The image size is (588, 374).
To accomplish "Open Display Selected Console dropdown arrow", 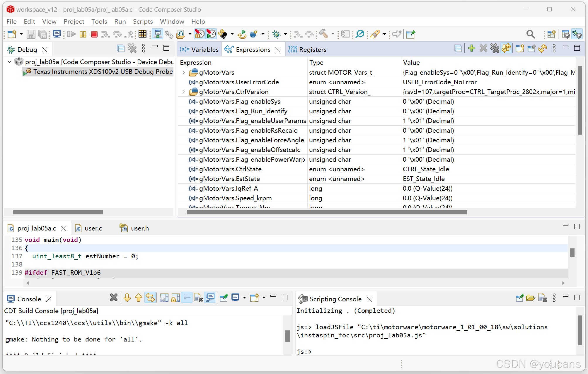I will point(244,298).
